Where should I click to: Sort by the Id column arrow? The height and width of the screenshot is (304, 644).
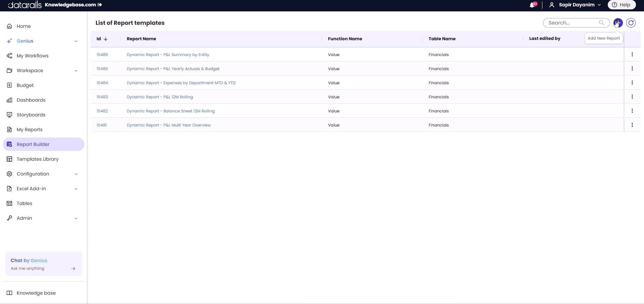[106, 39]
